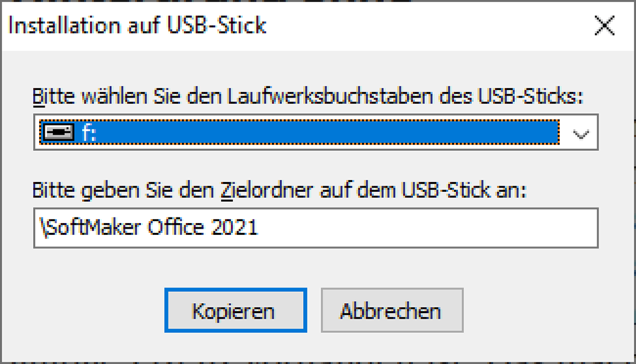The image size is (636, 364).
Task: Close the Installation auf USB-Stick dialog
Action: 604,25
